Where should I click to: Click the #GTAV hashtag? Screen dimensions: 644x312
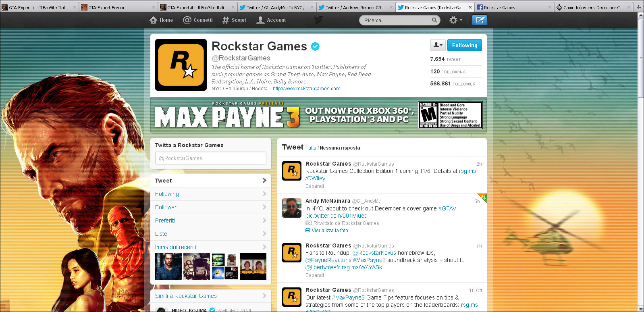coord(447,208)
